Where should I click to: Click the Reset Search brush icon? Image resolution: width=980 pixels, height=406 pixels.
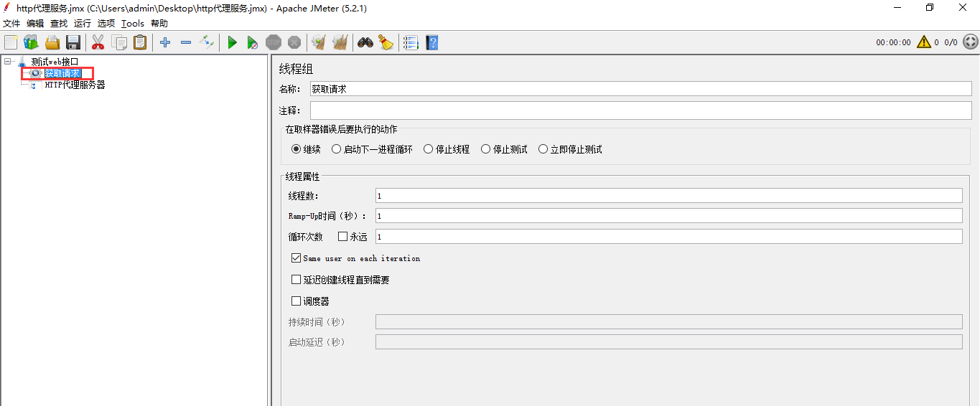(386, 42)
